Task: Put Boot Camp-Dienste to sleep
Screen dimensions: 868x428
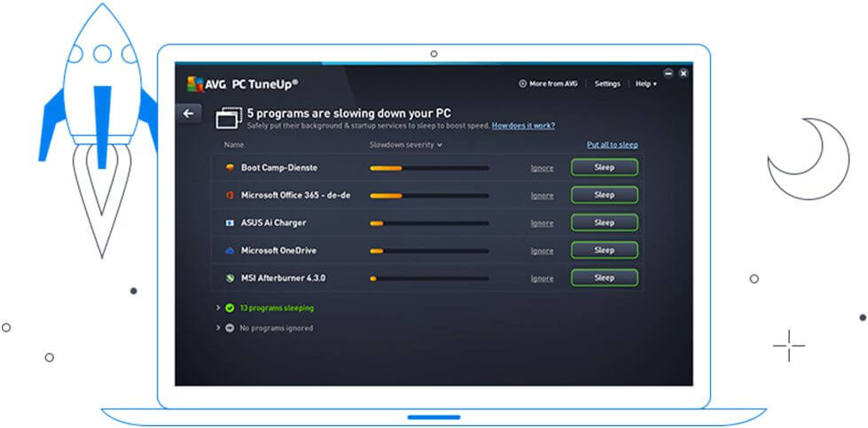Action: tap(605, 167)
